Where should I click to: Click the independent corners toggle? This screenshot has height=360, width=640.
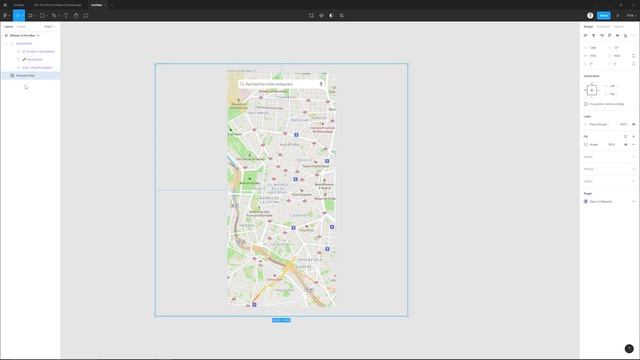pyautogui.click(x=633, y=64)
